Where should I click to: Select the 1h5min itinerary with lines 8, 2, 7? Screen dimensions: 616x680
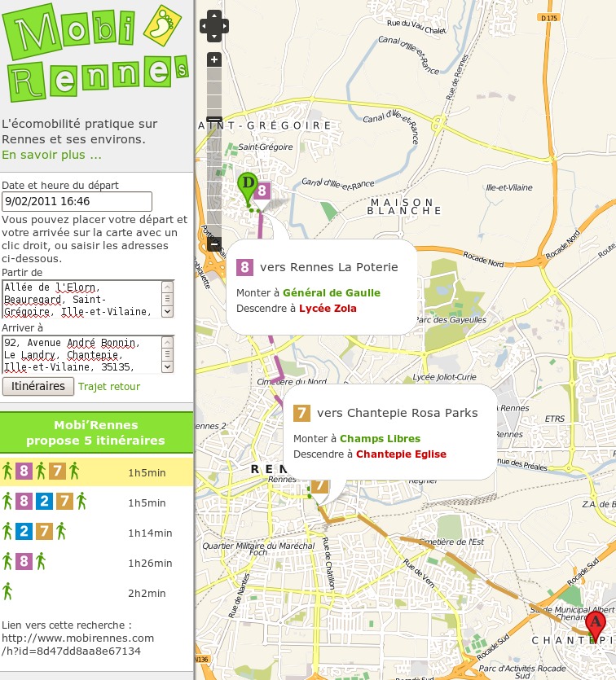click(x=96, y=502)
